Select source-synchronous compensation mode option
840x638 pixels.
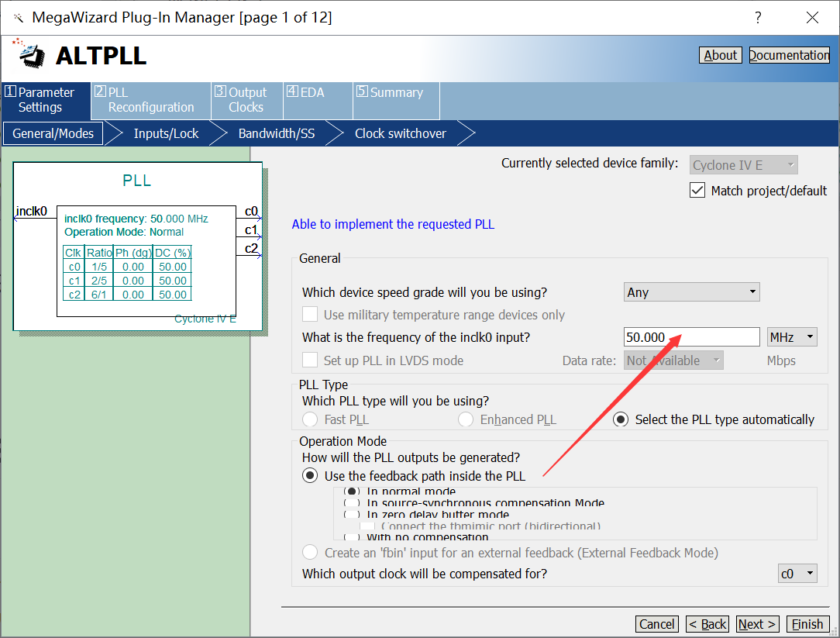[x=352, y=503]
